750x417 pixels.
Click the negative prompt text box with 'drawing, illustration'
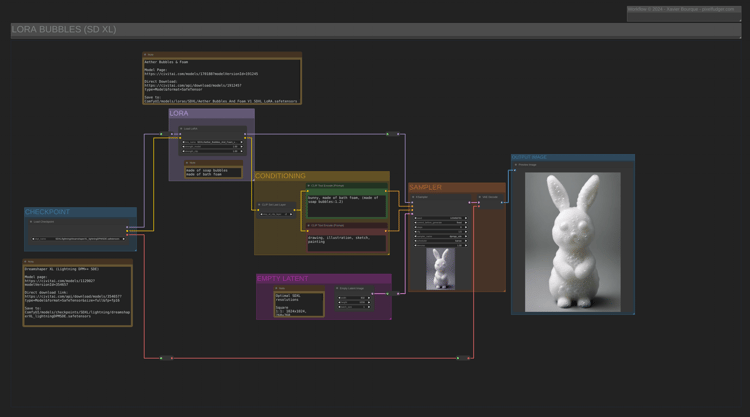[x=346, y=241]
